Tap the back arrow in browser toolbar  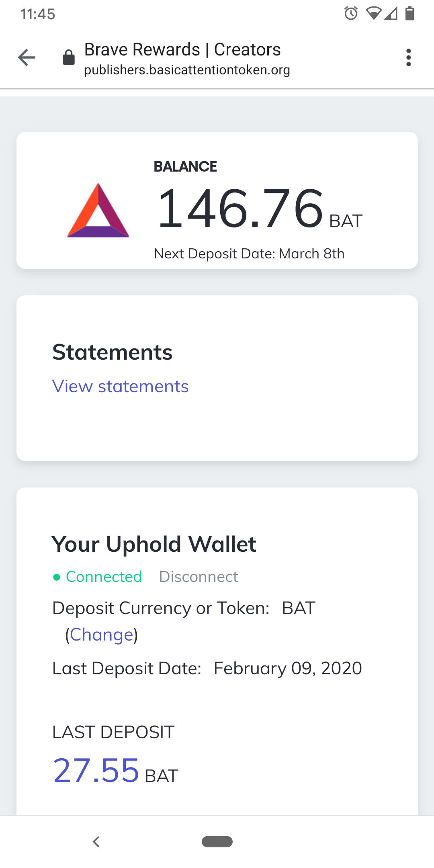pos(27,57)
